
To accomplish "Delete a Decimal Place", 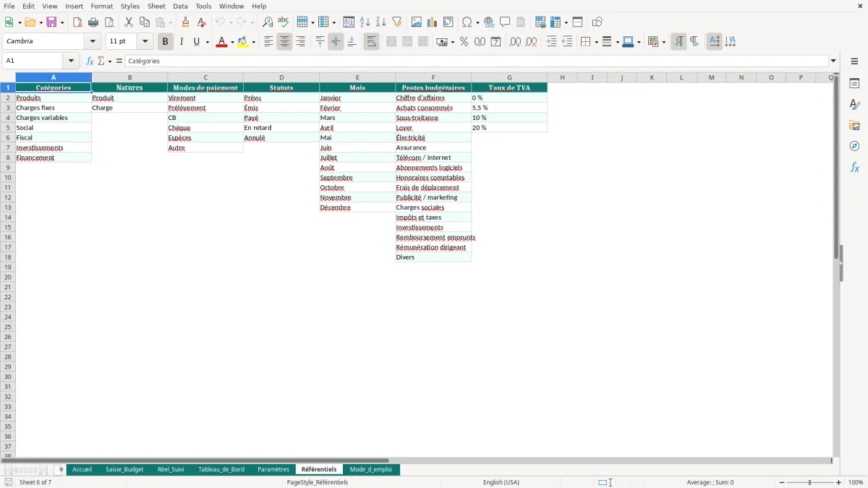I will click(x=531, y=42).
